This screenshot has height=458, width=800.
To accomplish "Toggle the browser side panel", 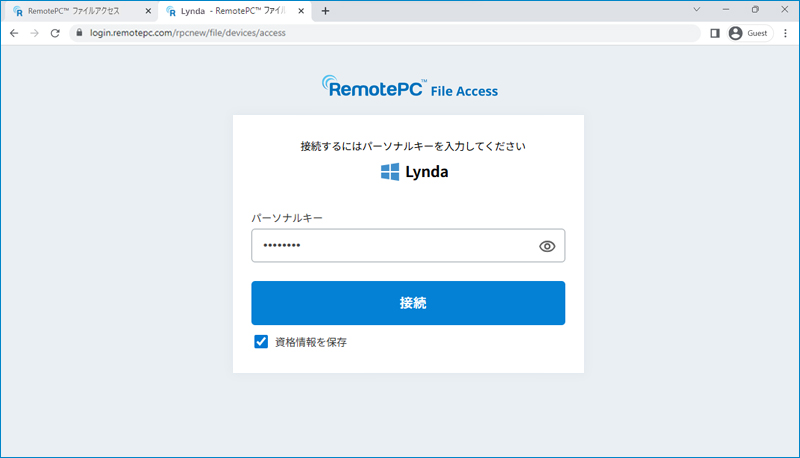I will [715, 33].
